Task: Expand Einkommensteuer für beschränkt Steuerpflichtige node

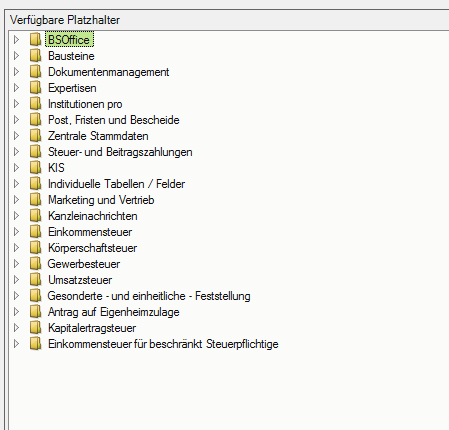Action: coord(16,344)
